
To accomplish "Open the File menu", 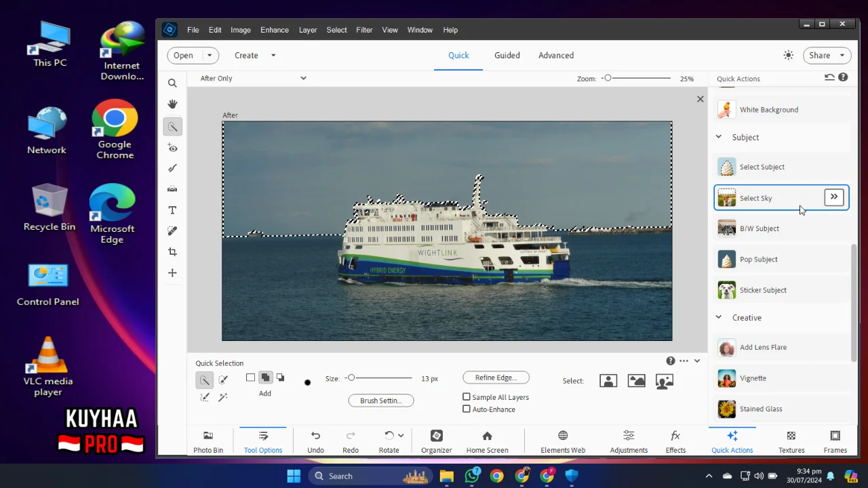I will pyautogui.click(x=193, y=30).
